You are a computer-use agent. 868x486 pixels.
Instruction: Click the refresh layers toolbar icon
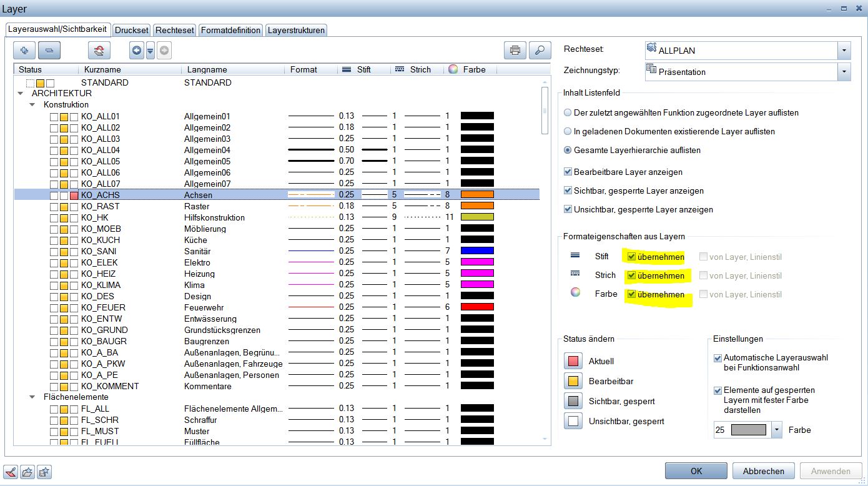[99, 51]
